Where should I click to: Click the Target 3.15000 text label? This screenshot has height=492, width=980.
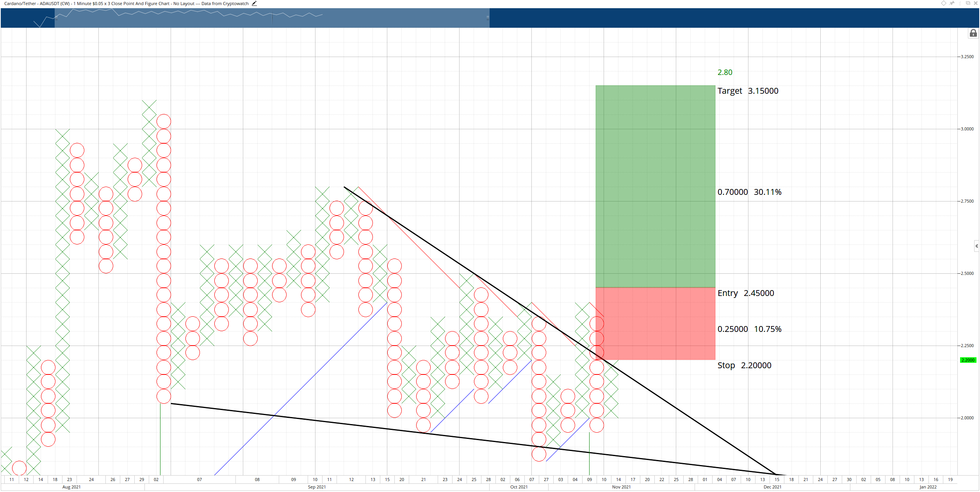click(748, 91)
